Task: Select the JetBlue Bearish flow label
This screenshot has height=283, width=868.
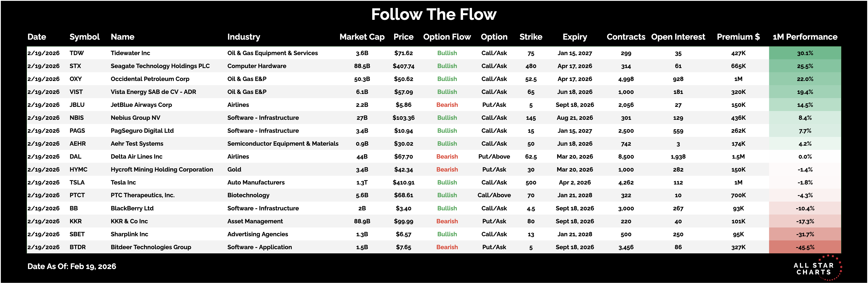Action: point(447,105)
